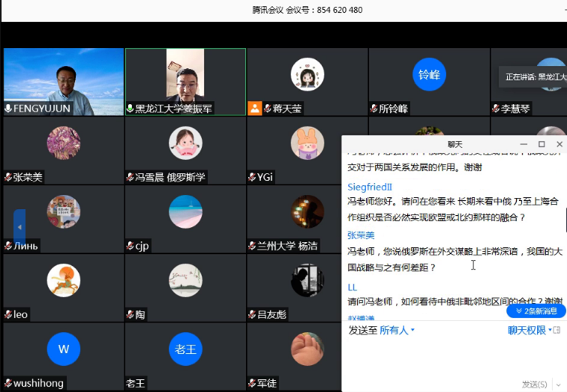
Task: Click muted mic icon next to 张荣美 tile label
Action: coord(8,177)
